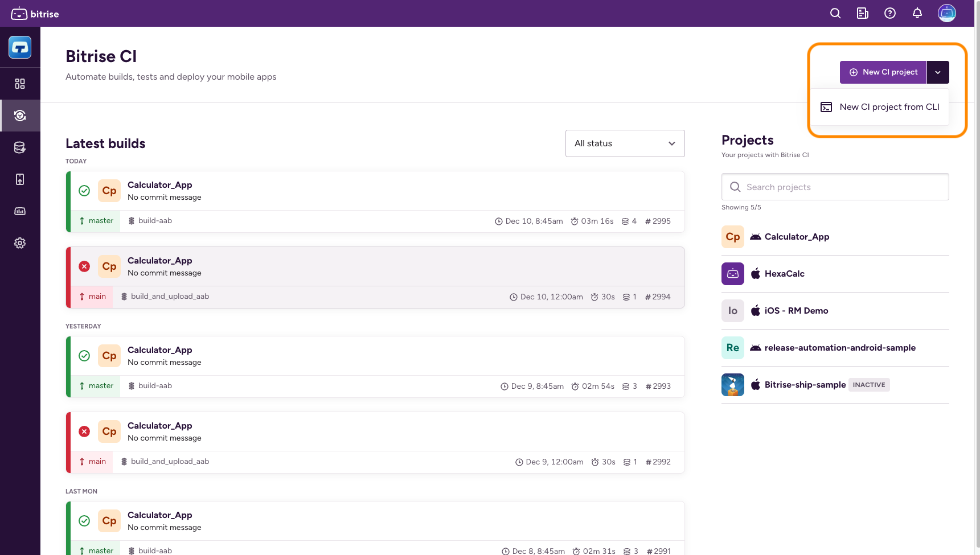This screenshot has width=980, height=555.
Task: Click the Bitrise logo in the top bar
Action: [x=34, y=13]
